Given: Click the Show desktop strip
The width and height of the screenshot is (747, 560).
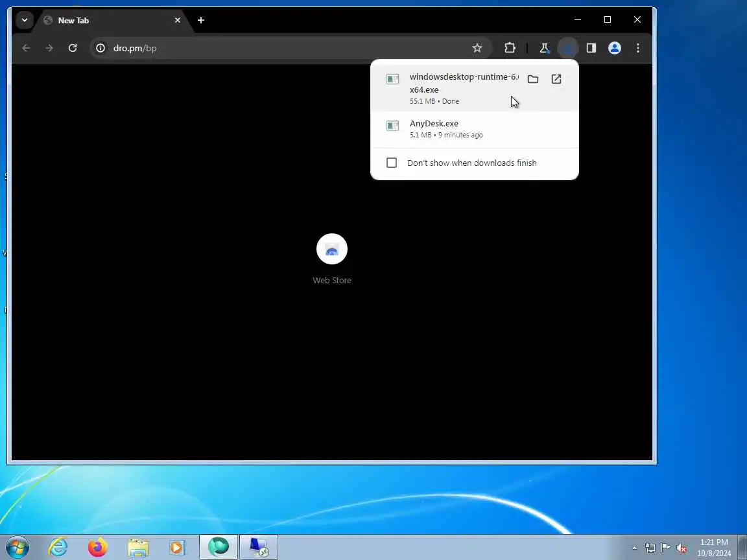Looking at the screenshot, I should tap(742, 548).
